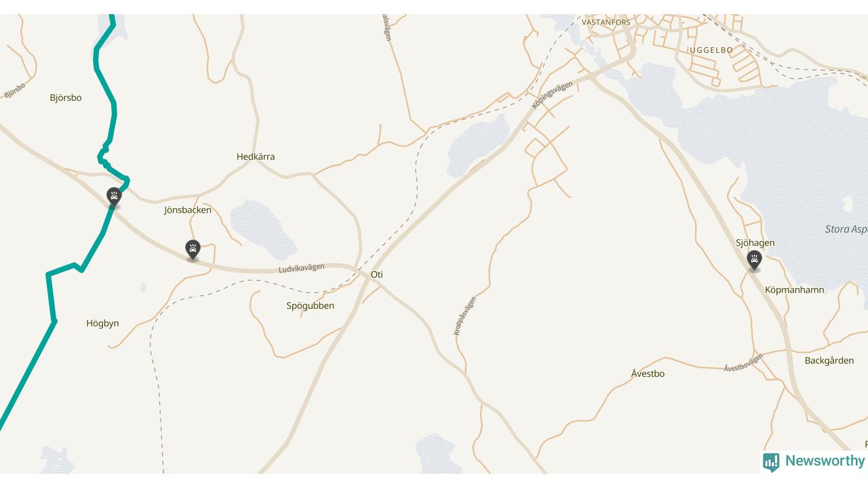Select the Jönsbacken place label

coord(188,210)
